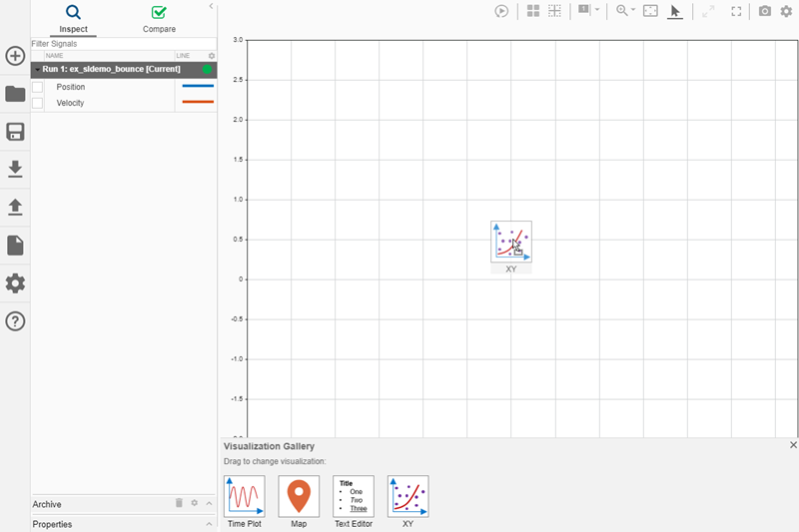Click the Export upload arrow icon
Image resolution: width=799 pixels, height=532 pixels.
[x=15, y=207]
